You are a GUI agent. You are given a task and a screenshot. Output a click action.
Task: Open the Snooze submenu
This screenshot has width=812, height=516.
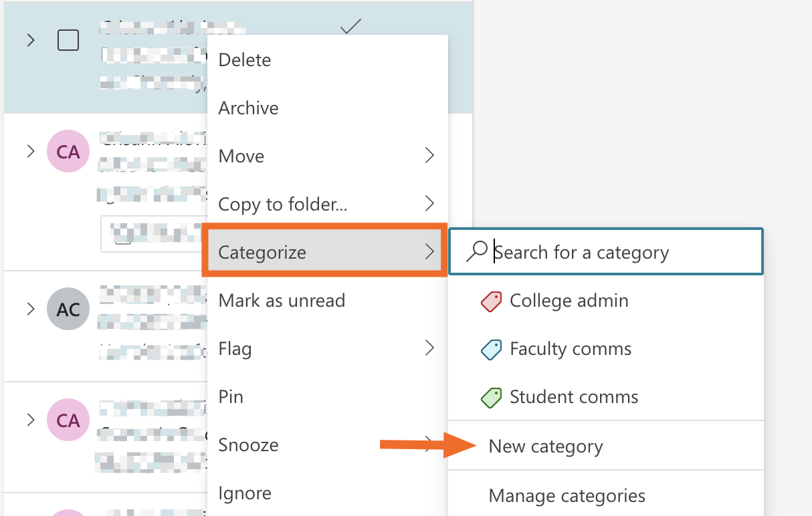(327, 445)
